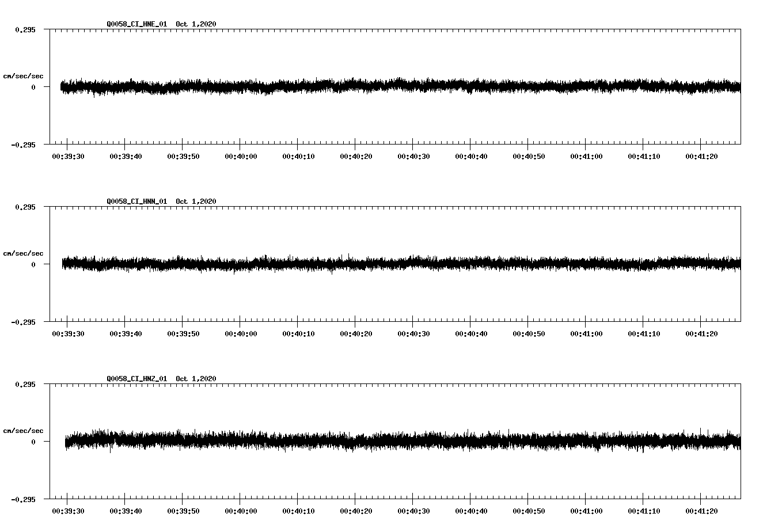Click the cm/sec/sec label on bottom plot
Viewport: 782px width, 532px height.
coord(24,430)
